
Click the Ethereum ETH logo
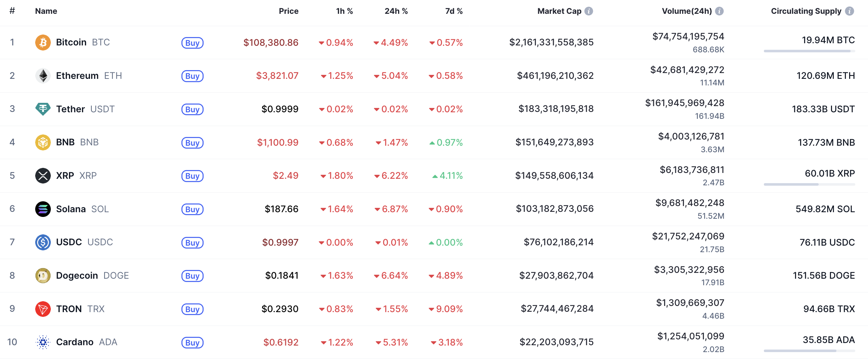(43, 76)
